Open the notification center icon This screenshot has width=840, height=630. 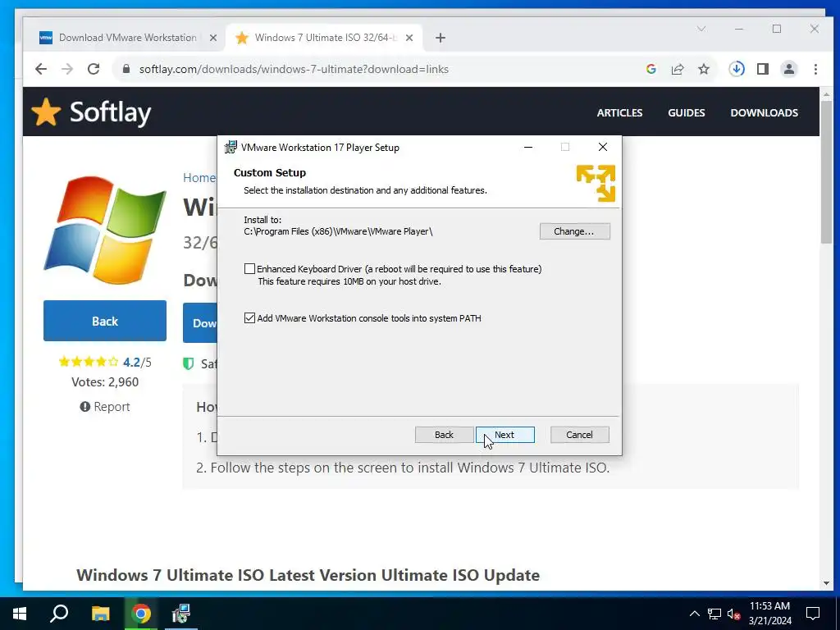(813, 614)
